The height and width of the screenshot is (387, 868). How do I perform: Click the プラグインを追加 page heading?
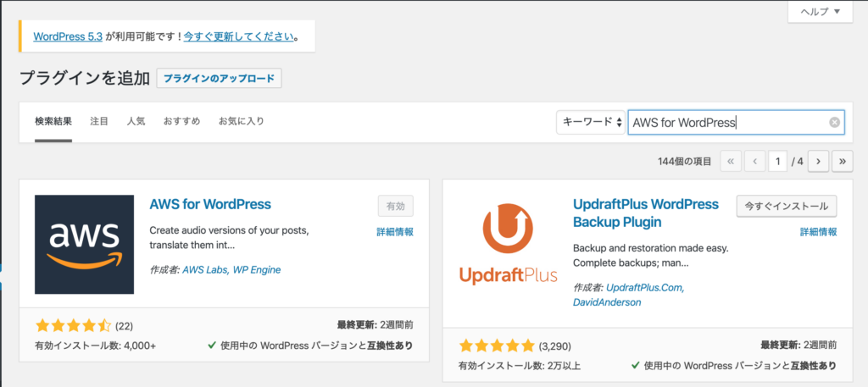(85, 79)
